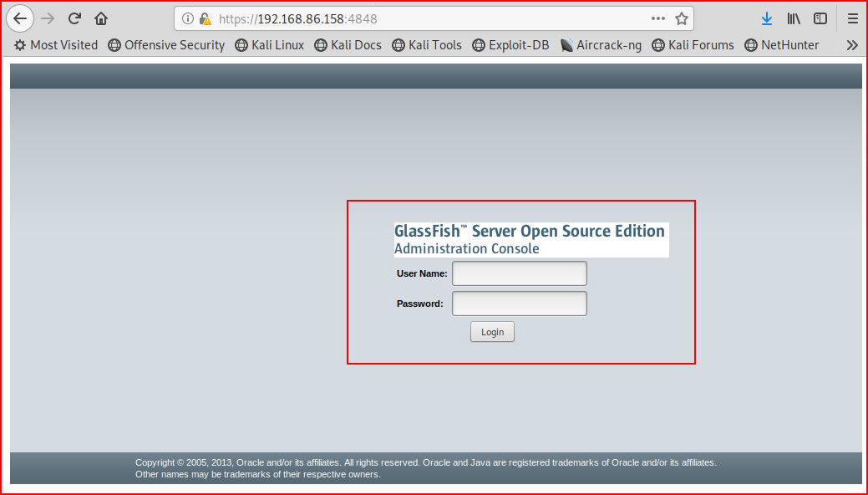This screenshot has width=868, height=495.
Task: Toggle the sidebar view icon
Action: point(820,19)
